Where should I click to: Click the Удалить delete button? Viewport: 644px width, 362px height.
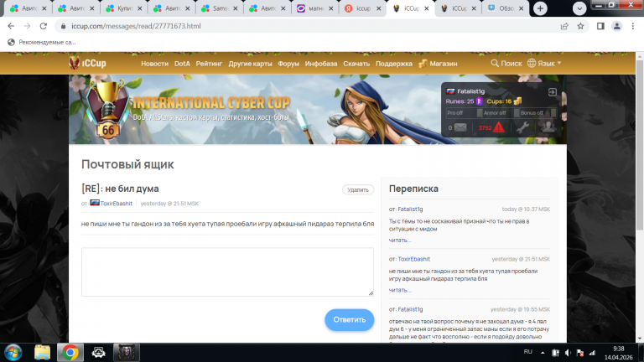click(x=358, y=189)
